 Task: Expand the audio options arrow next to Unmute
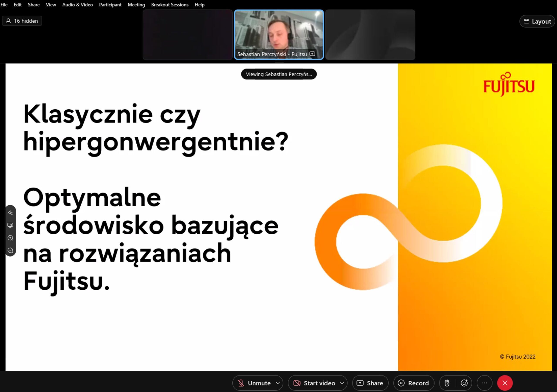point(278,383)
